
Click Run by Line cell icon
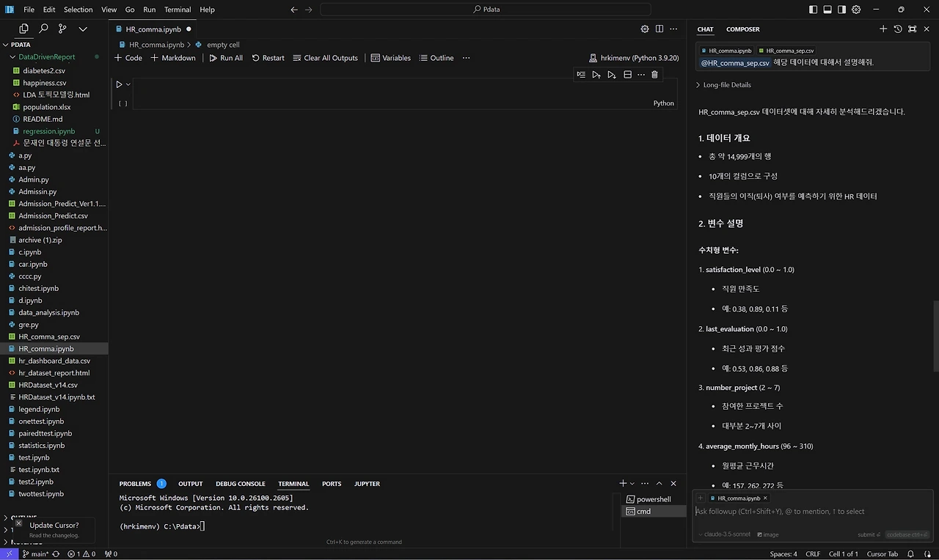pos(581,75)
